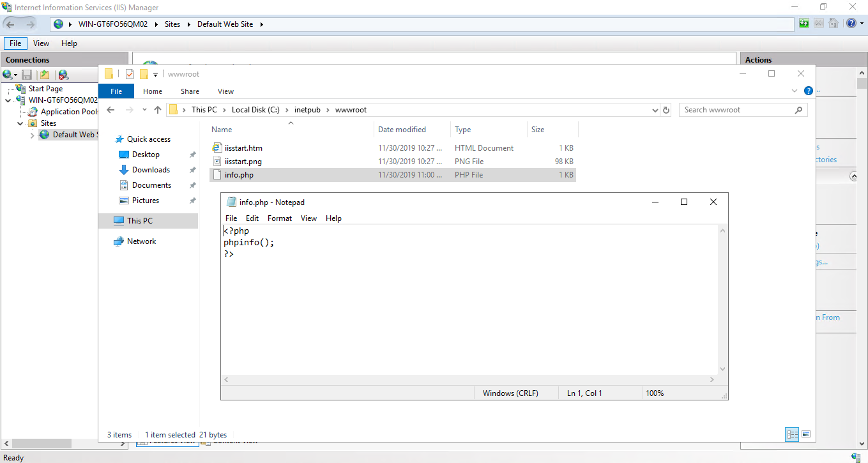Open Explorer Recent locations dropdown
This screenshot has width=868, height=463.
(144, 110)
